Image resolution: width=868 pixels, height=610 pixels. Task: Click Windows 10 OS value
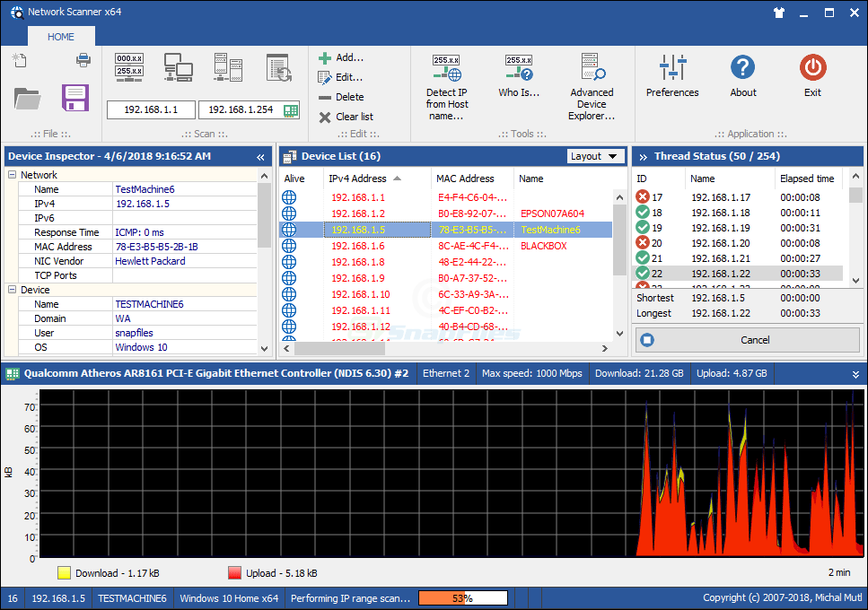coord(141,347)
